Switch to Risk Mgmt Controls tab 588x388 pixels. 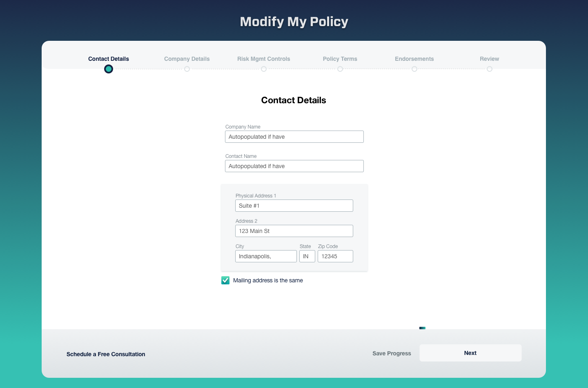pyautogui.click(x=264, y=59)
